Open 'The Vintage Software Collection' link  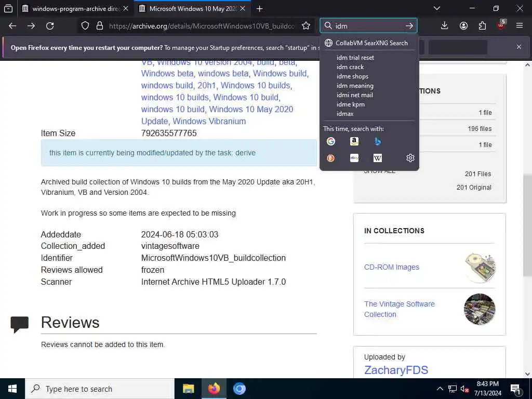(x=400, y=309)
